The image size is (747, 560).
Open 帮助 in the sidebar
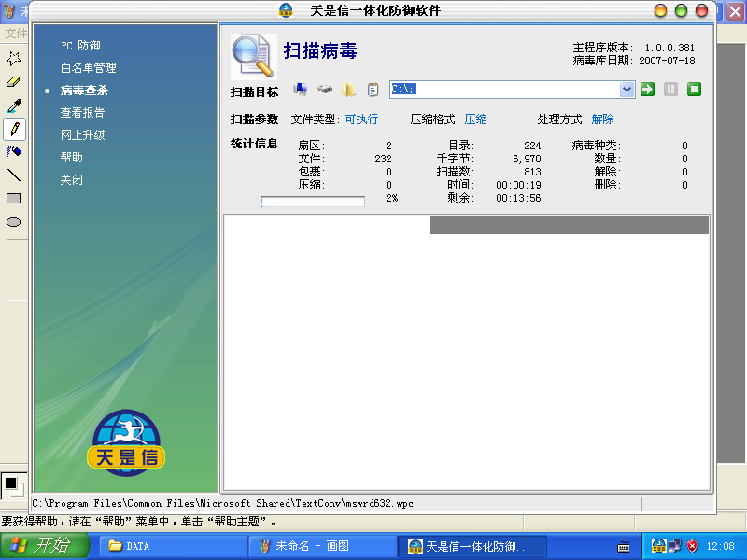point(72,157)
